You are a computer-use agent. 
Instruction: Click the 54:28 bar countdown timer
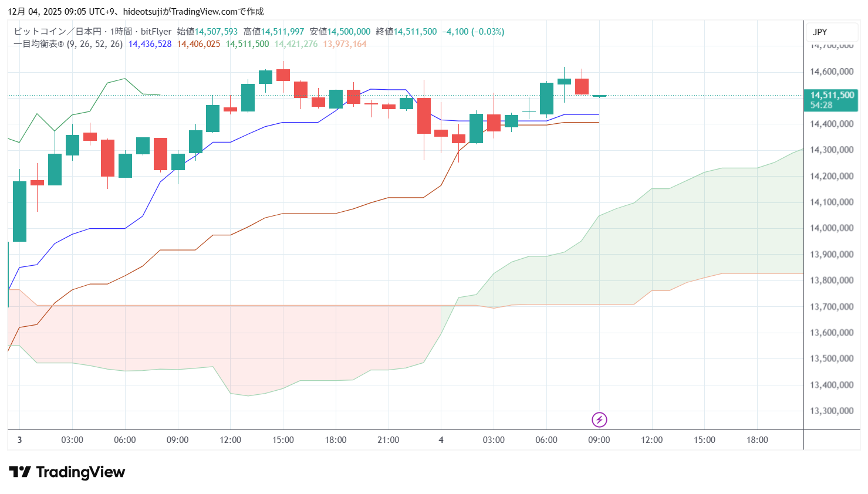pyautogui.click(x=821, y=106)
